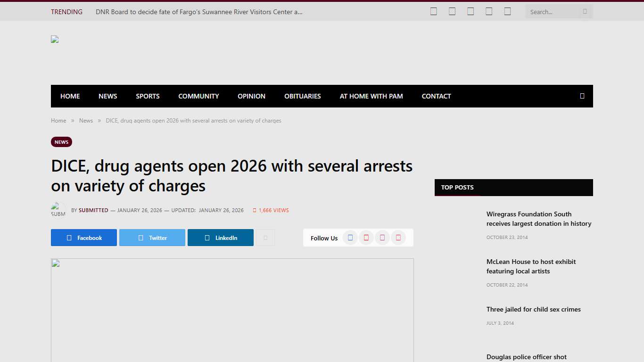This screenshot has height=362, width=644.
Task: Click the last social icon beside the search box
Action: 507,10
